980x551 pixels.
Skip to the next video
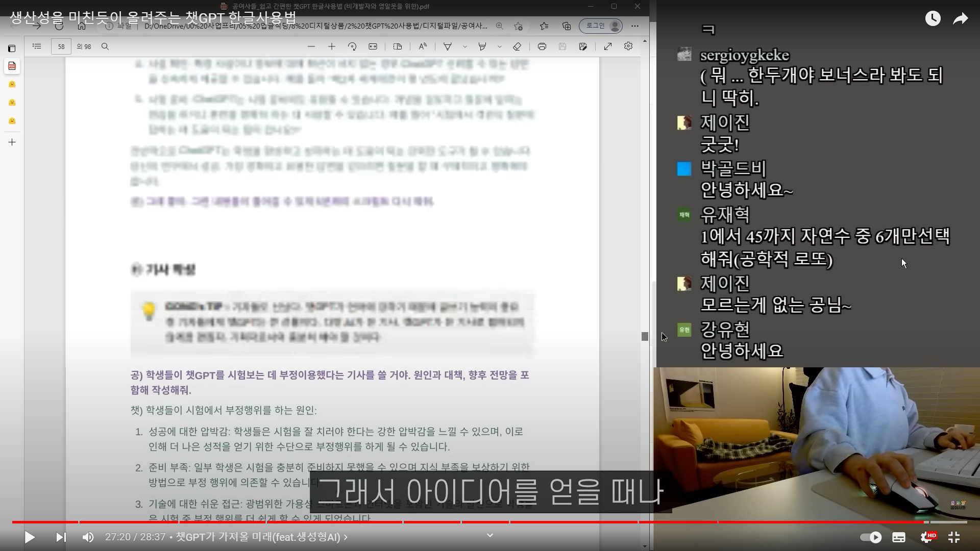(x=61, y=537)
